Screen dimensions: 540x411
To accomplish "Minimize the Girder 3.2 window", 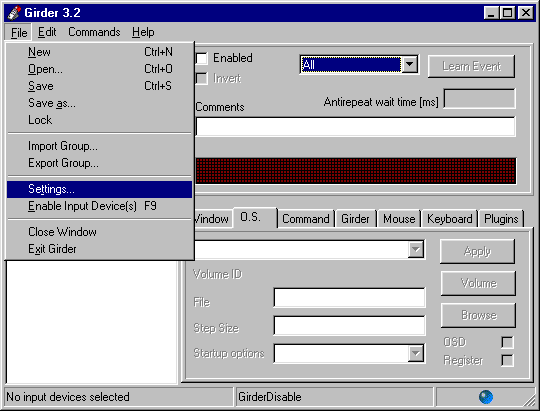I will (491, 13).
